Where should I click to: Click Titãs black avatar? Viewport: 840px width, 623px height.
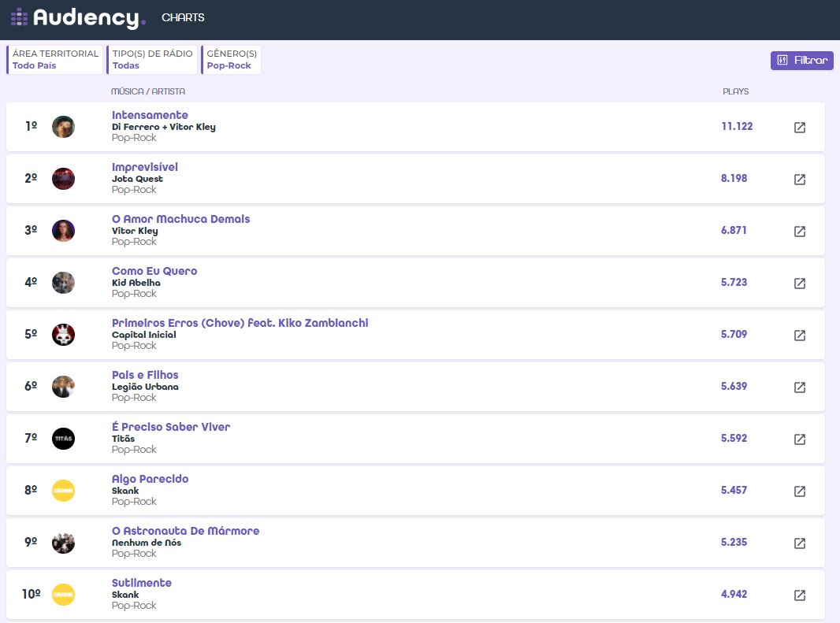[63, 439]
